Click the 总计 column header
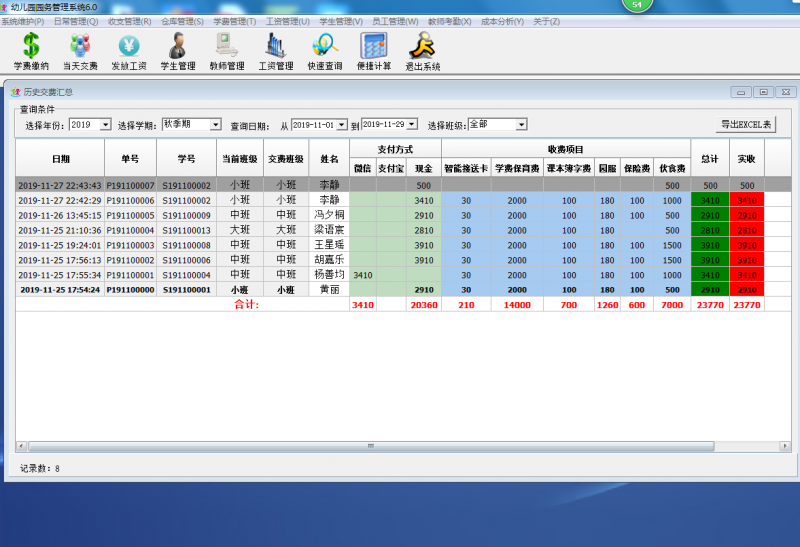 coord(710,158)
